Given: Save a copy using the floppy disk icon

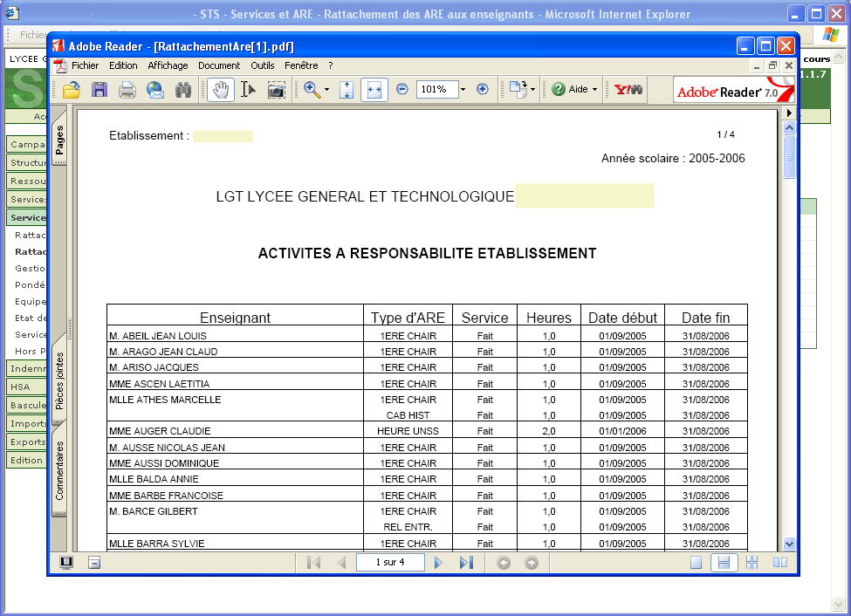Looking at the screenshot, I should click(x=100, y=90).
